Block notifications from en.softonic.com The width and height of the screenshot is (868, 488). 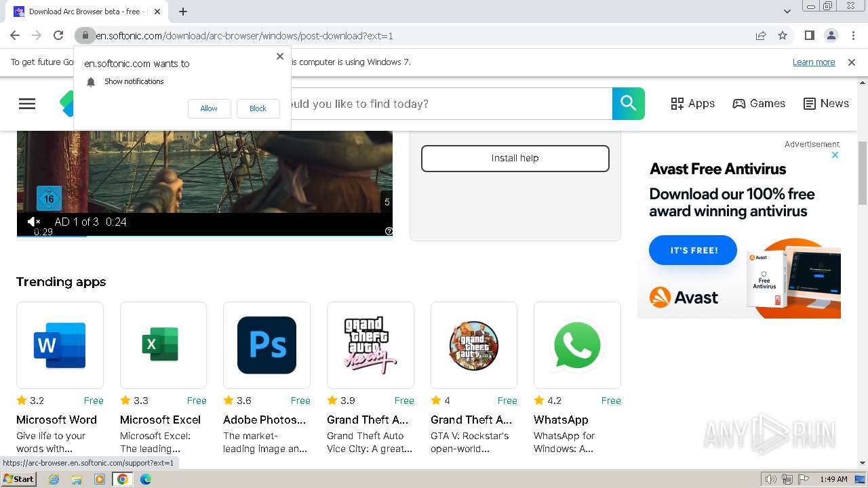point(258,108)
